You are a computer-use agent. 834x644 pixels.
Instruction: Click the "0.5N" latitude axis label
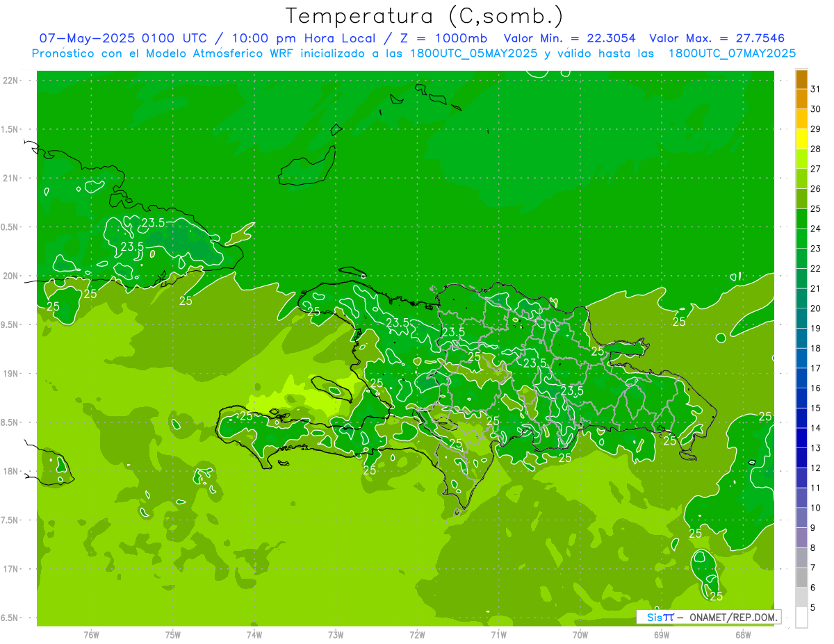tap(10, 227)
